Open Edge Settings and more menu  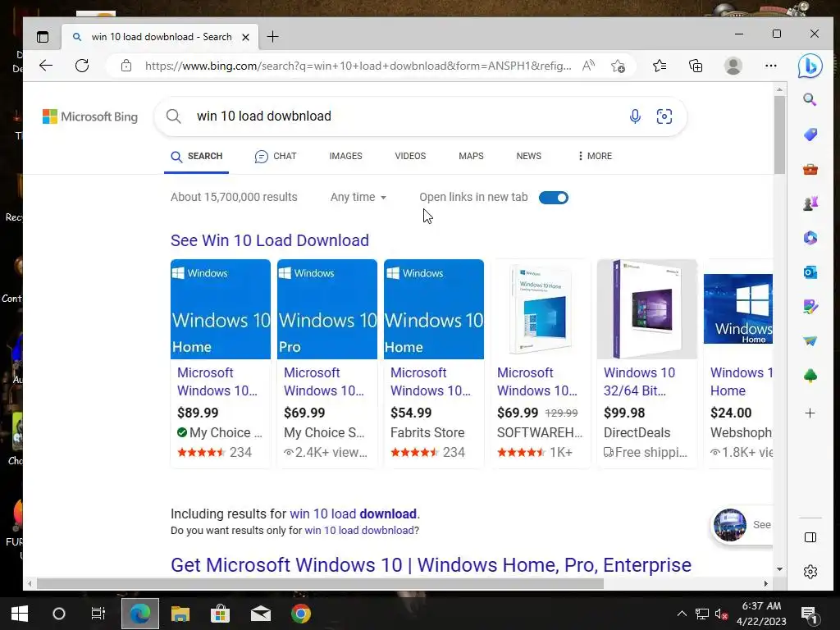pos(771,66)
